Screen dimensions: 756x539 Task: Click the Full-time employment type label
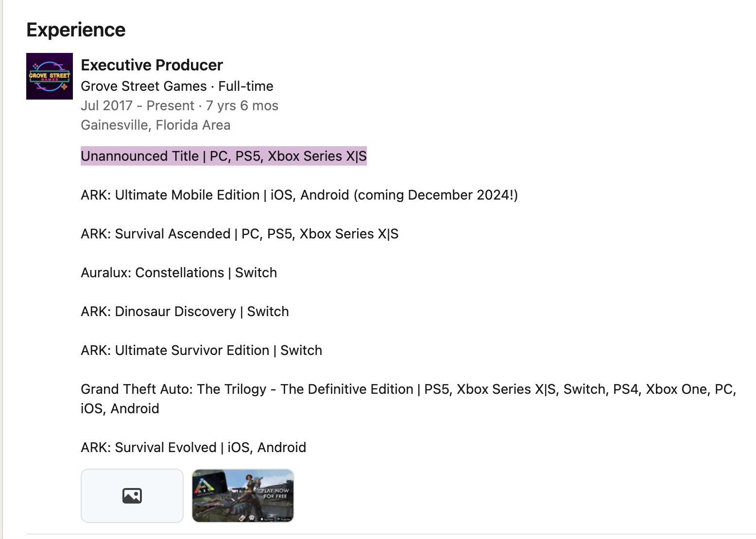click(246, 86)
